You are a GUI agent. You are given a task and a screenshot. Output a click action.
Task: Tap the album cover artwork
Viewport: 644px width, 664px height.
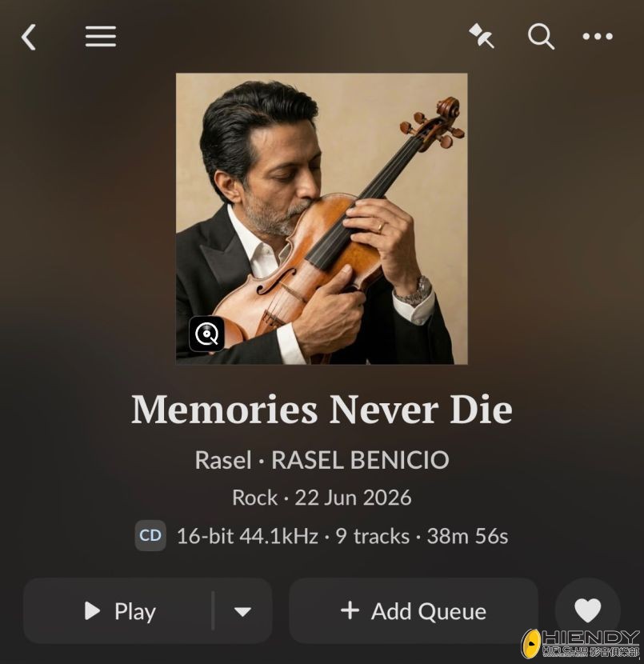(x=322, y=218)
